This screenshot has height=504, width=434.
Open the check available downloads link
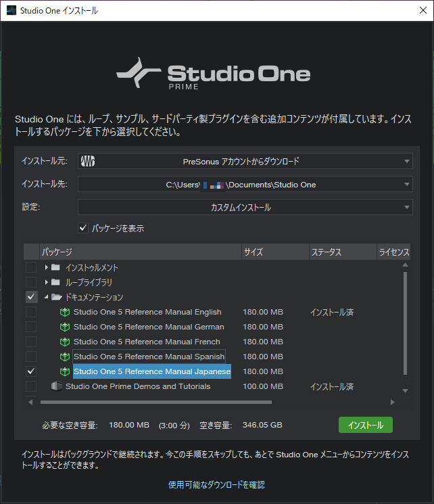[216, 484]
